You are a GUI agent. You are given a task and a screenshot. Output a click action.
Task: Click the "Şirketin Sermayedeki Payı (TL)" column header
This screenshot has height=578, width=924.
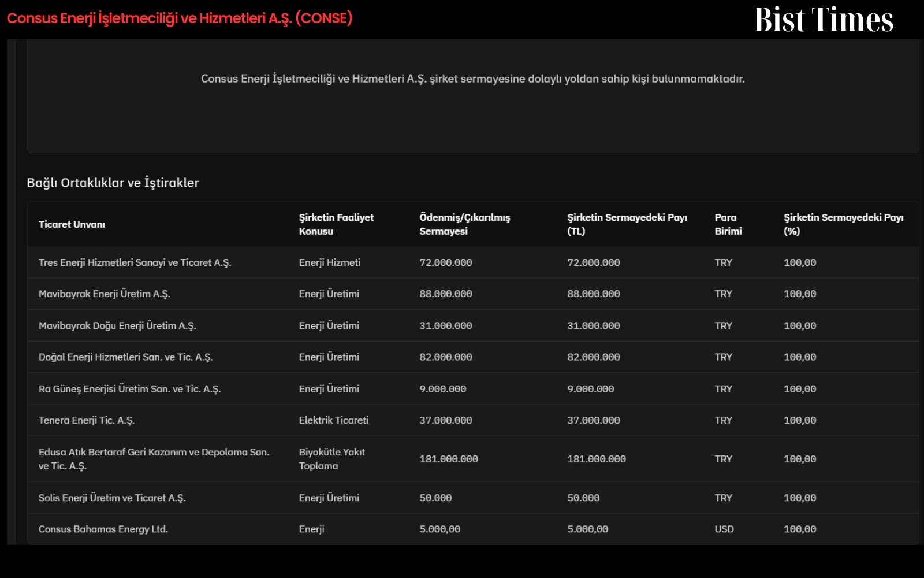click(627, 224)
